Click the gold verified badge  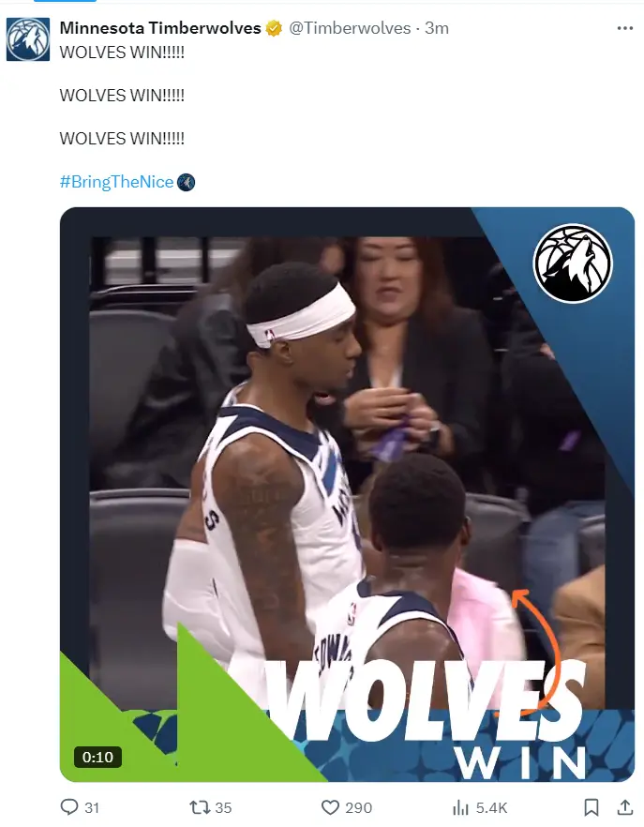(x=274, y=28)
